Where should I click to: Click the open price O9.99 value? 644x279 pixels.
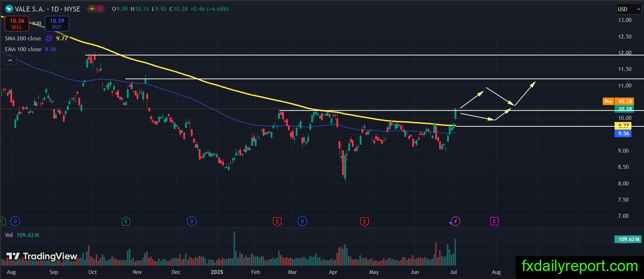pos(120,9)
